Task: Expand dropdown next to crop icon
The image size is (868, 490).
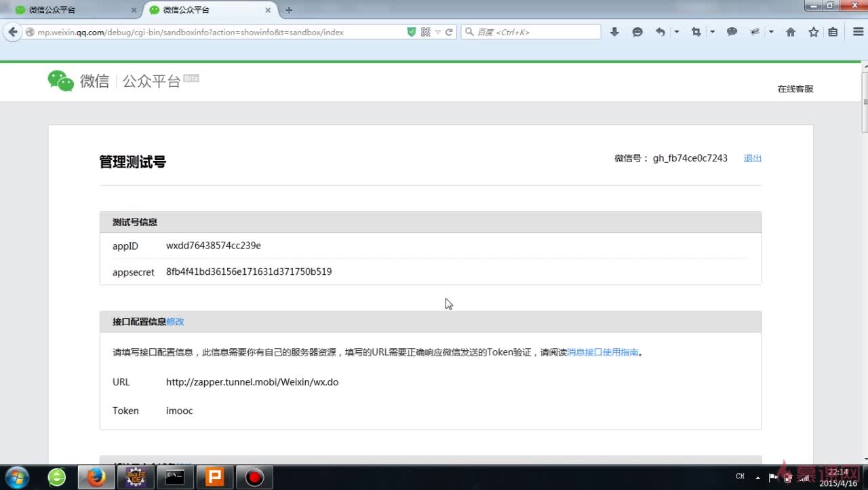Action: tap(712, 32)
